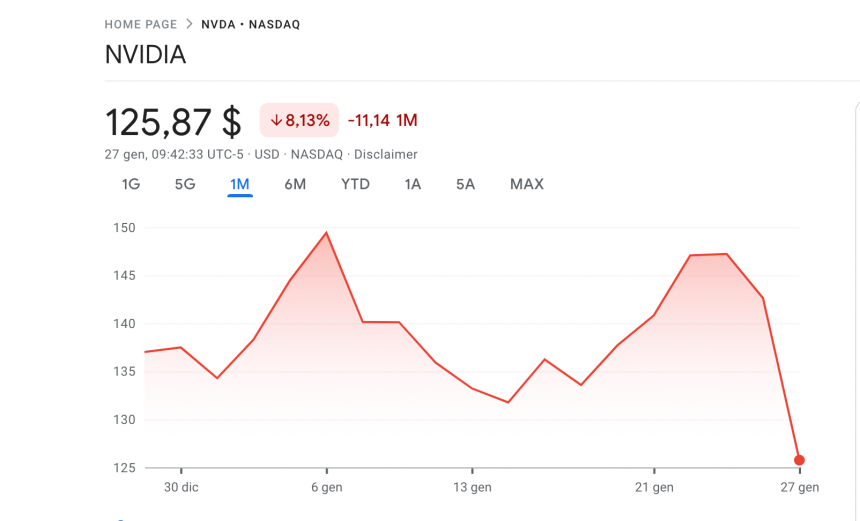Screen dimensions: 860x521
Task: Switch to the 1A time range
Action: tap(412, 184)
